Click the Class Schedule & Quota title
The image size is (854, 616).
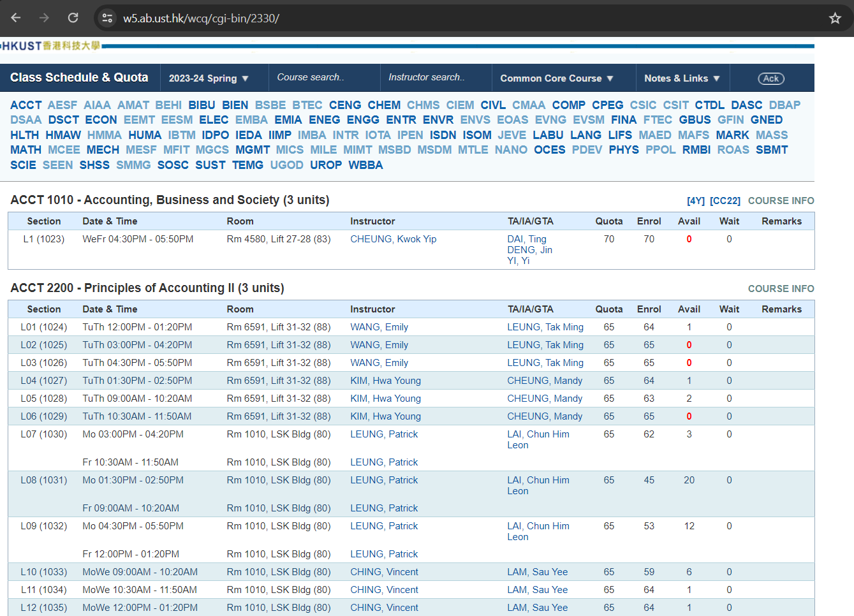79,78
